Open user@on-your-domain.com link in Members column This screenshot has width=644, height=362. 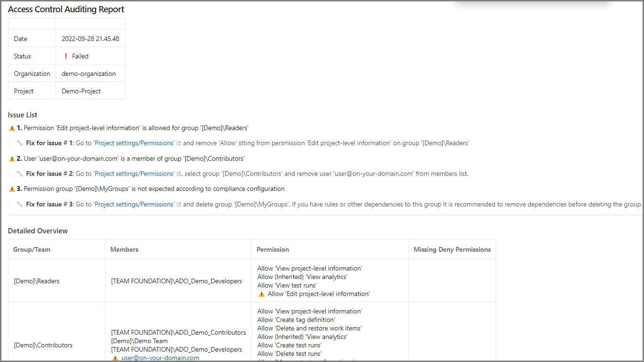(x=160, y=358)
